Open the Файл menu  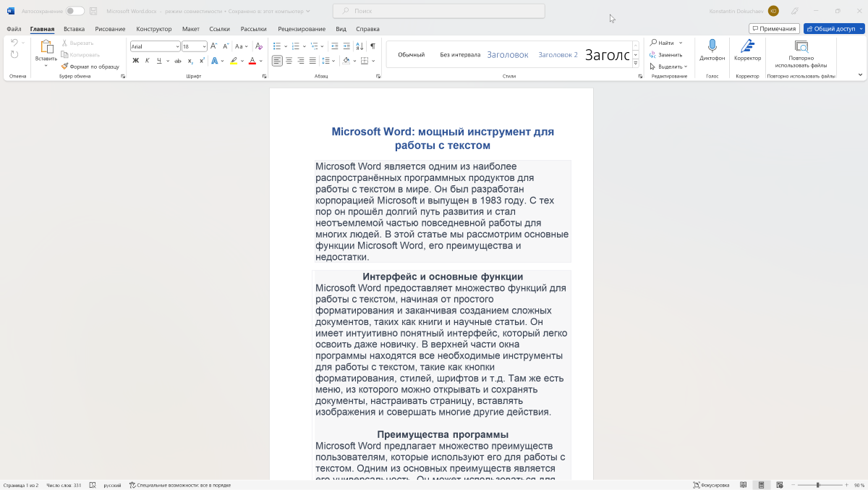(14, 29)
